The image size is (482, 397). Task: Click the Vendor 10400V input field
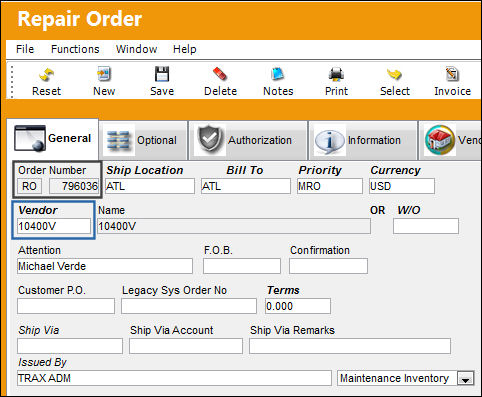pyautogui.click(x=54, y=226)
